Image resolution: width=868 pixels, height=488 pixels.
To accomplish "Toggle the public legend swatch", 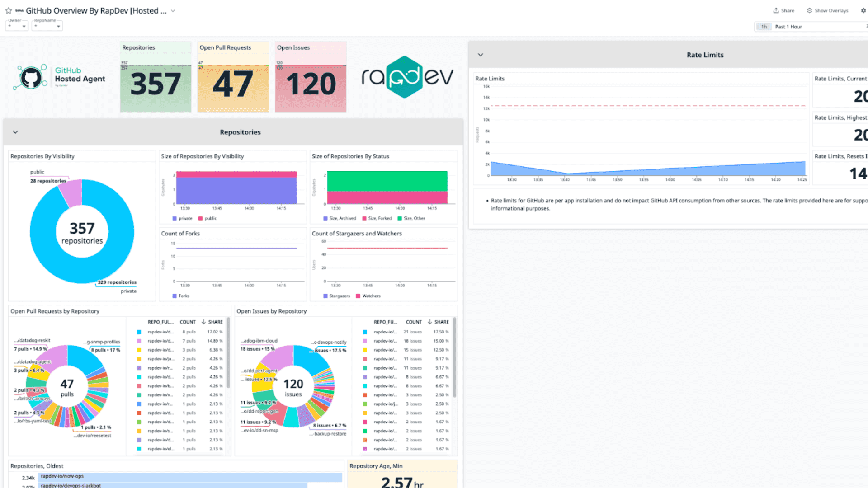I will [200, 218].
